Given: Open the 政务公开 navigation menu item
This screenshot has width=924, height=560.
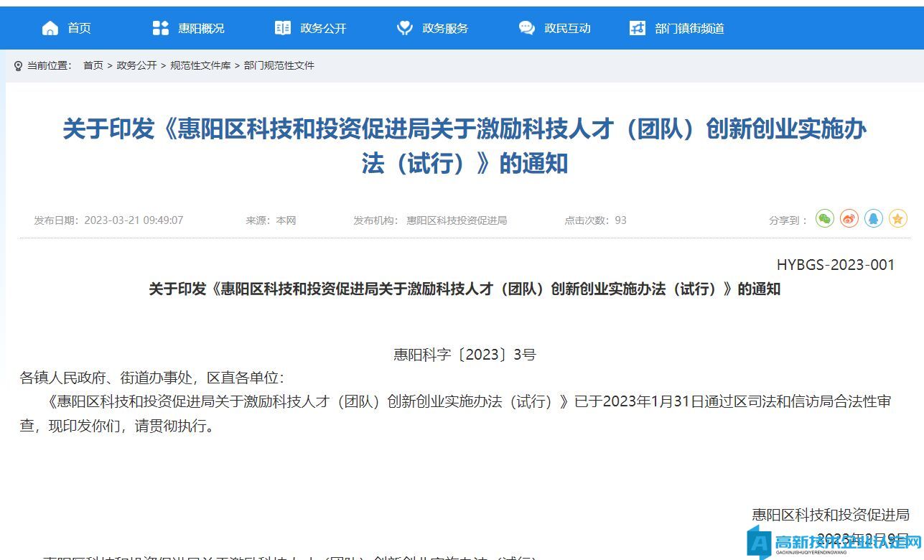Looking at the screenshot, I should pyautogui.click(x=323, y=28).
